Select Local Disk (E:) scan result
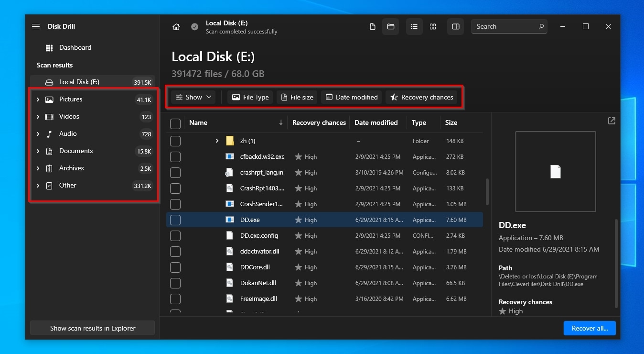Image resolution: width=644 pixels, height=354 pixels. pyautogui.click(x=93, y=82)
